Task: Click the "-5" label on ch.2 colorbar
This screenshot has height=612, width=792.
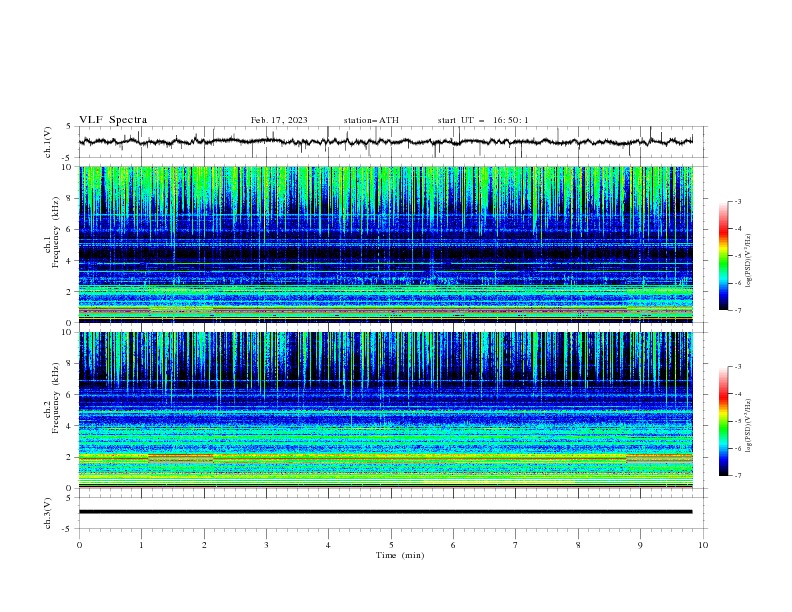Action: click(x=738, y=421)
